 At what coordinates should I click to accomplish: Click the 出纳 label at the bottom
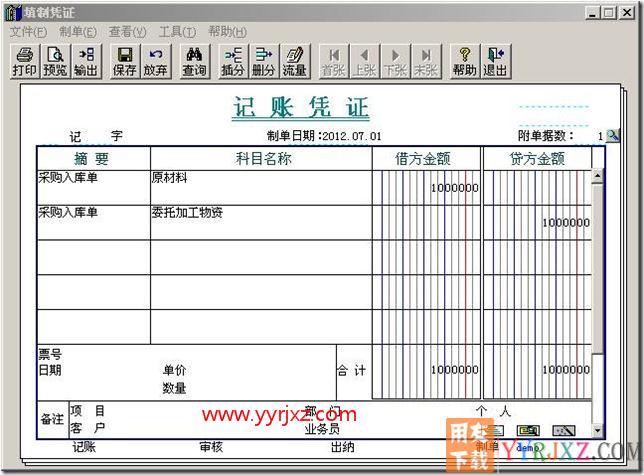coord(343,447)
